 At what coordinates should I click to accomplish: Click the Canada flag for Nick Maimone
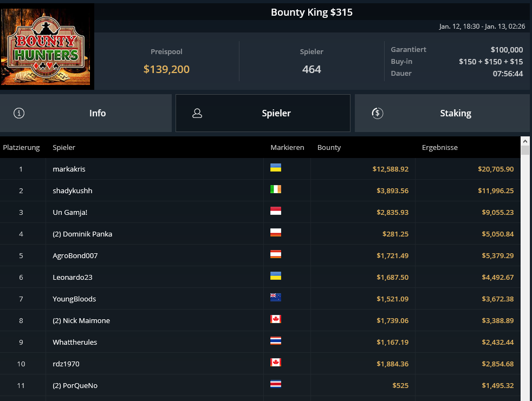click(x=276, y=319)
